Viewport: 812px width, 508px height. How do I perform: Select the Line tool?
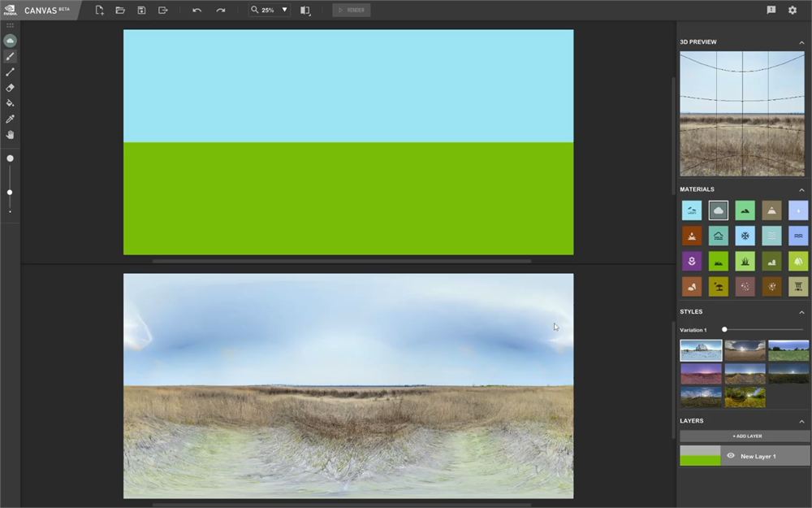coord(10,72)
